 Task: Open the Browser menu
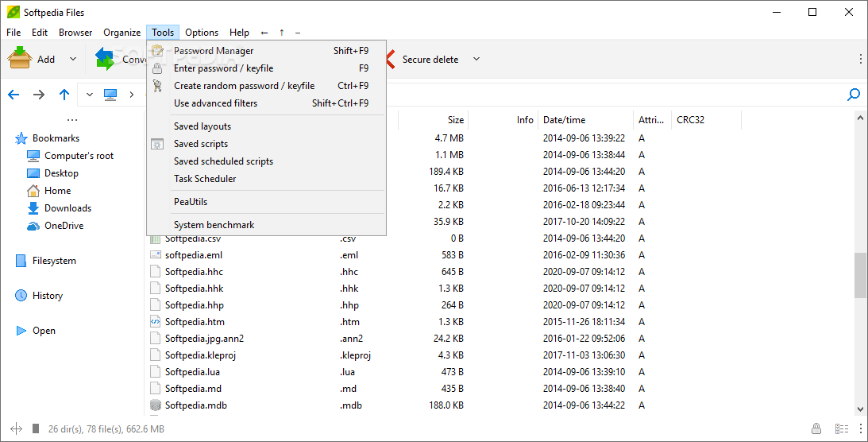[75, 33]
